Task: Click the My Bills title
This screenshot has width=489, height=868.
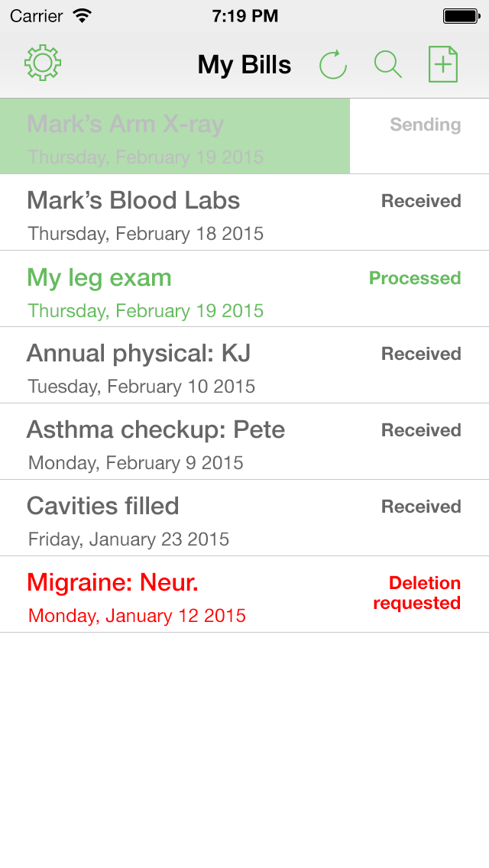Action: [244, 65]
